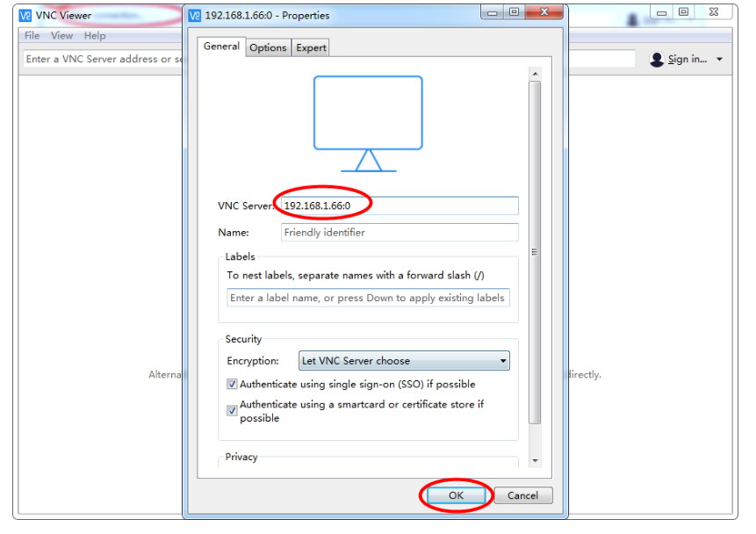Click the nest labels forward slash hint text
The height and width of the screenshot is (534, 756).
click(356, 276)
